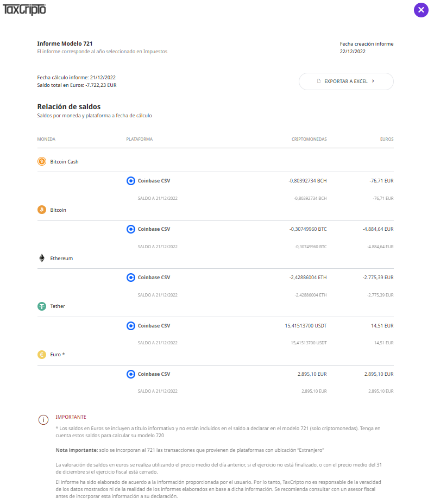Click Coinbase CSV under Bitcoin
The height and width of the screenshot is (504, 434).
coord(154,229)
